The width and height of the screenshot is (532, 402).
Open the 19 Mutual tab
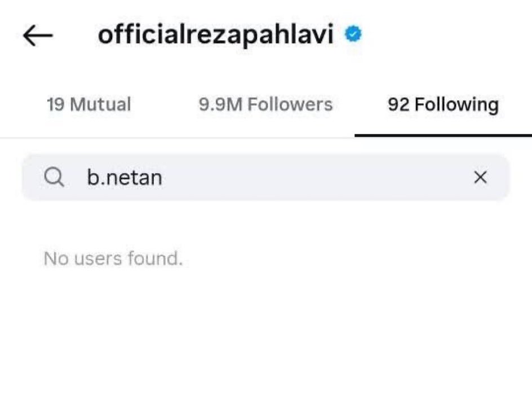(89, 104)
